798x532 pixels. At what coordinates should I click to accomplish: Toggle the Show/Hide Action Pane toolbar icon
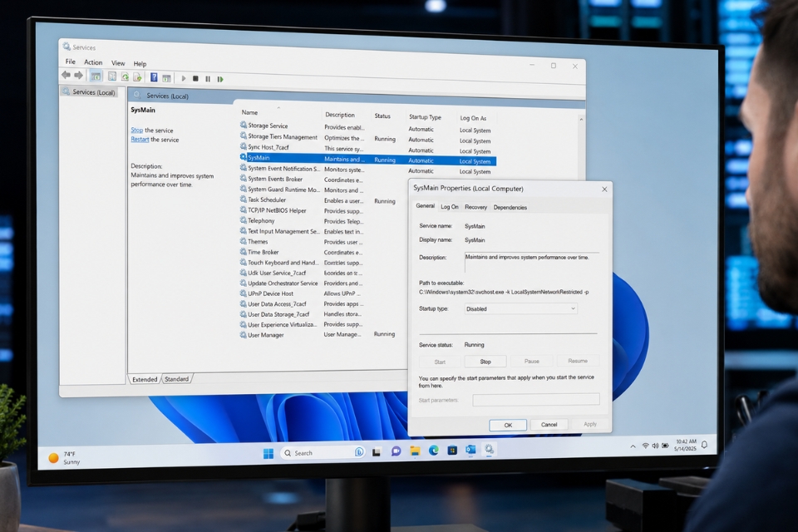[166, 78]
